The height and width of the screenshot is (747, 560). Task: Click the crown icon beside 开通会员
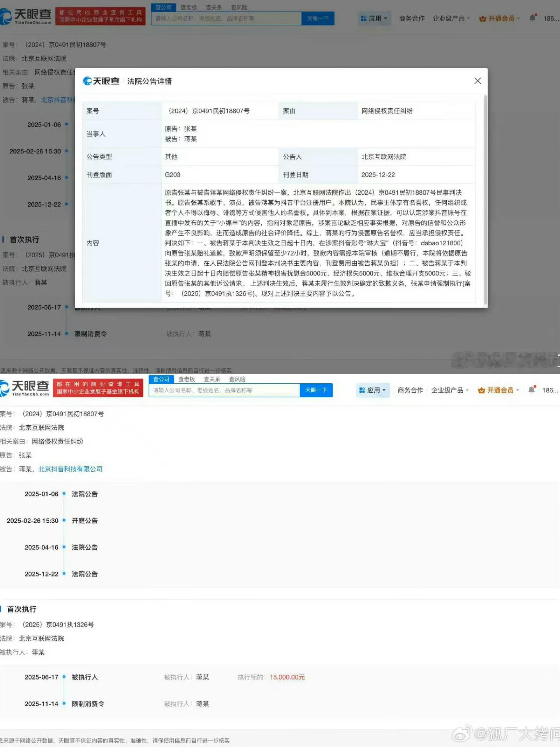click(482, 19)
